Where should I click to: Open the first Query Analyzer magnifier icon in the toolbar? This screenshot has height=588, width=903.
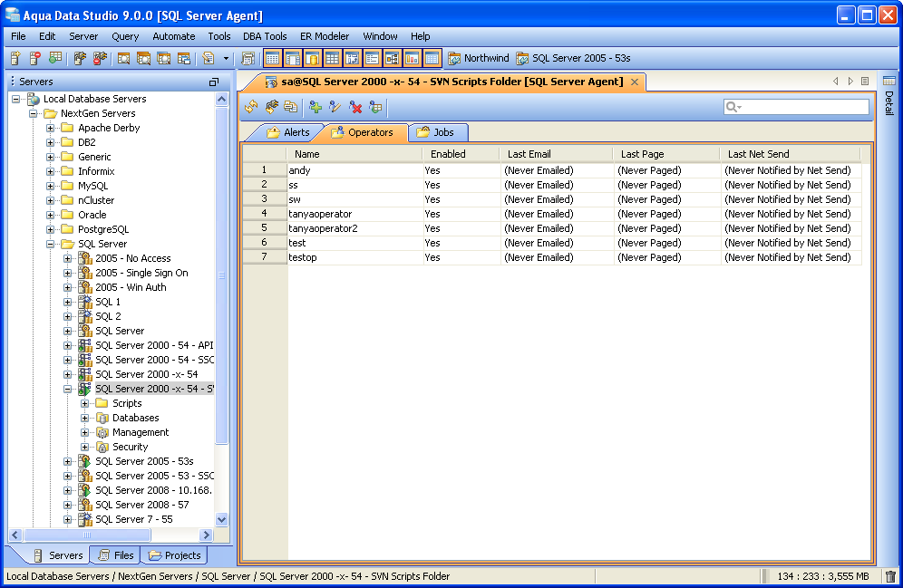[x=123, y=58]
